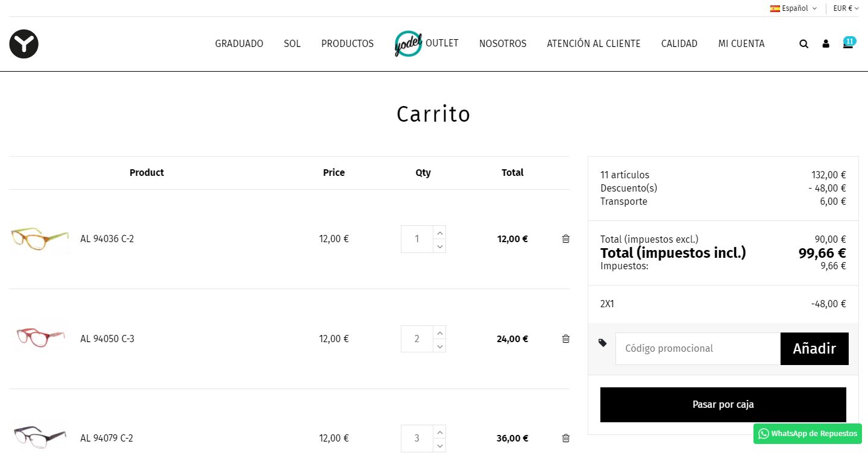This screenshot has height=456, width=868.
Task: Decrease quantity of AL 94050 C-3
Action: (x=439, y=346)
